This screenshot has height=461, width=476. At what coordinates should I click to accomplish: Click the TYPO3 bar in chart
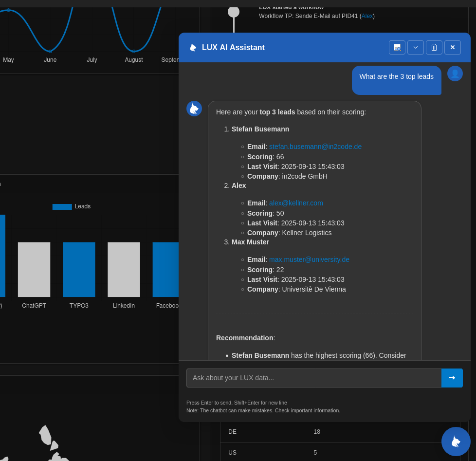79,269
